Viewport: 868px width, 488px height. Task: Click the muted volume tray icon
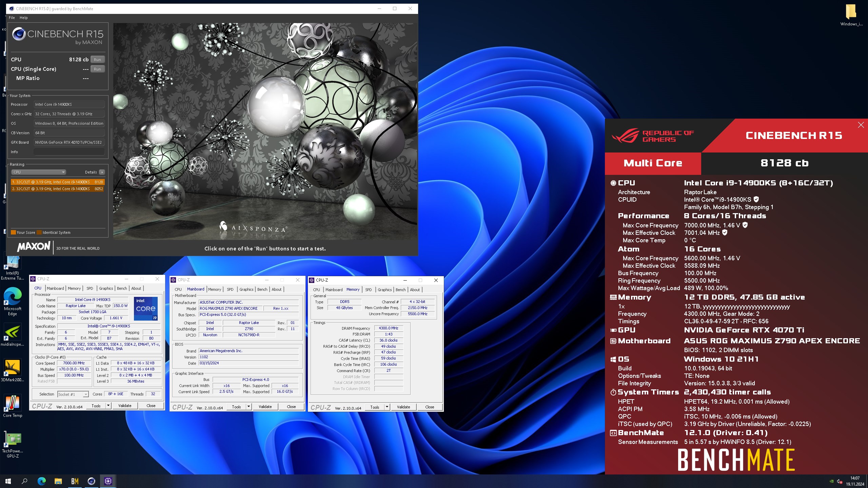click(x=840, y=481)
